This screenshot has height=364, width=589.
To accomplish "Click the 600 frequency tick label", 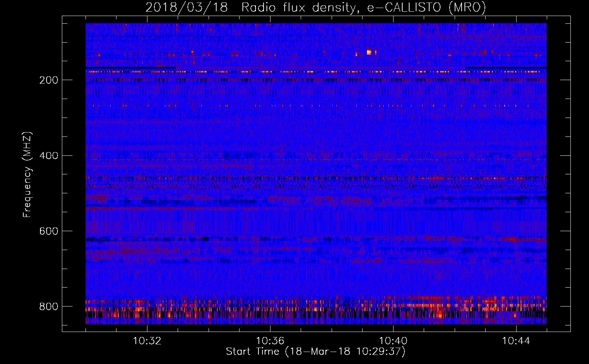I will [49, 231].
